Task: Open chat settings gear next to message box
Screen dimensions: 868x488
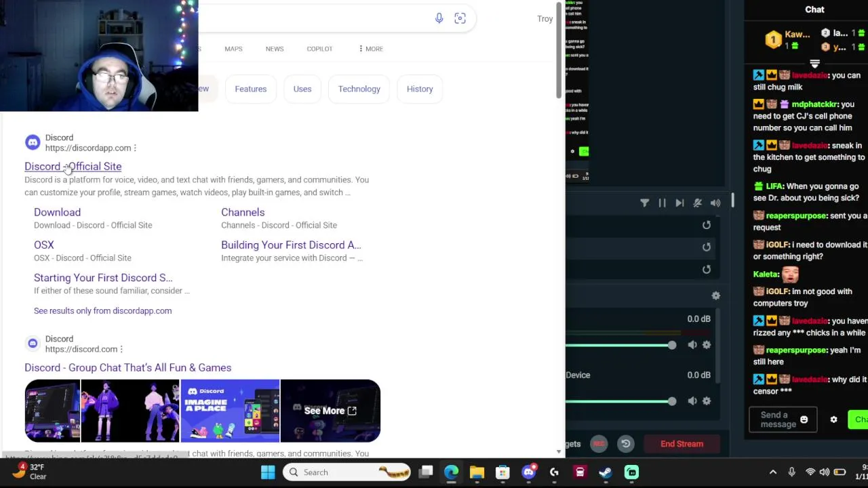Action: pyautogui.click(x=833, y=420)
